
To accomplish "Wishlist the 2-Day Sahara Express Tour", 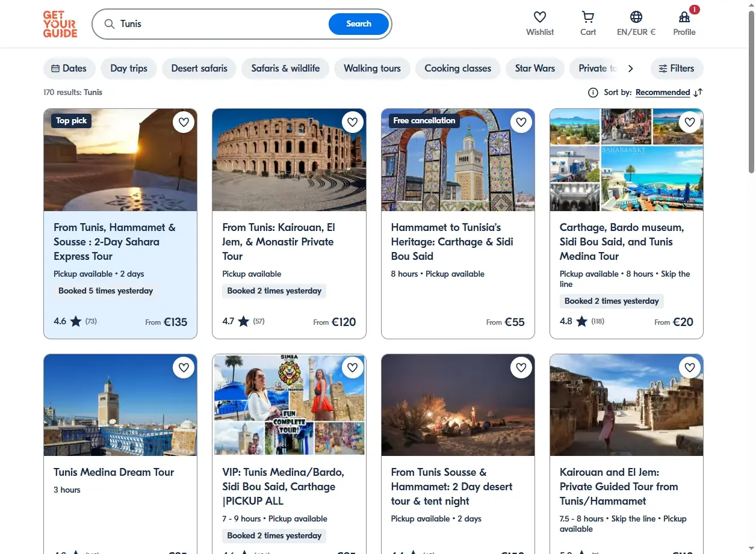I will click(184, 123).
